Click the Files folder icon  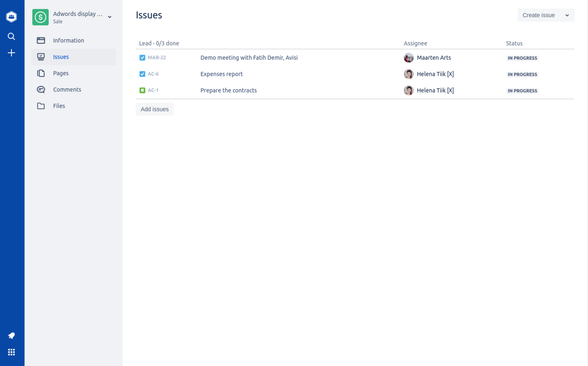(41, 106)
